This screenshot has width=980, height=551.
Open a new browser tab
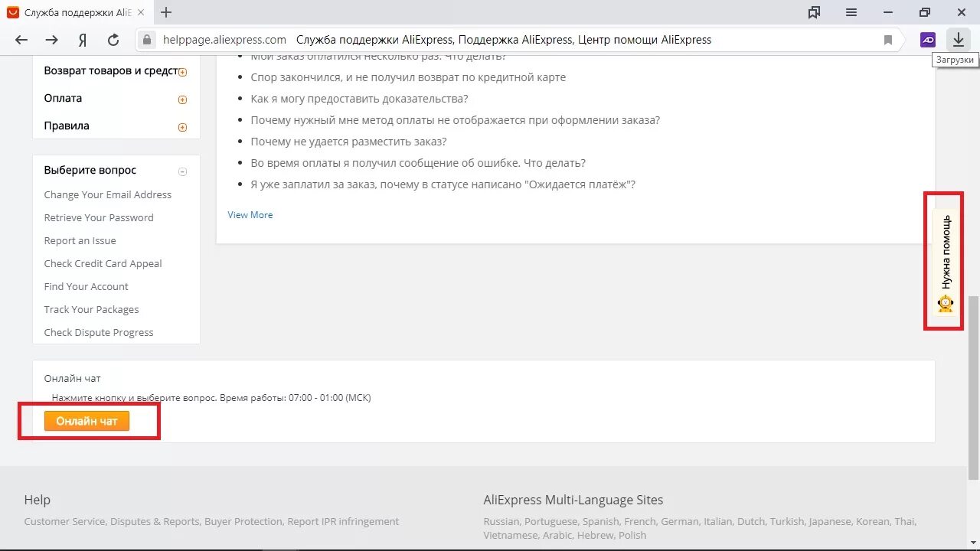coord(166,12)
